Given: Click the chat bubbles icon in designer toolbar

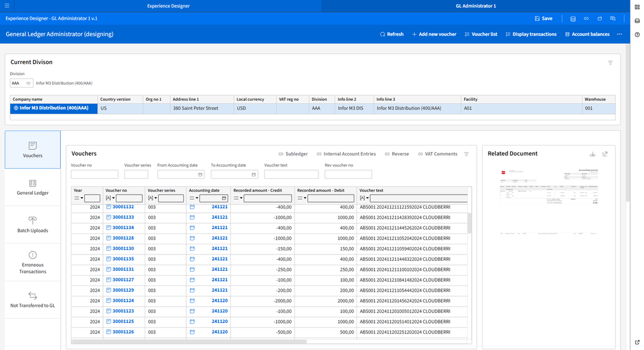Looking at the screenshot, I should coord(613,19).
